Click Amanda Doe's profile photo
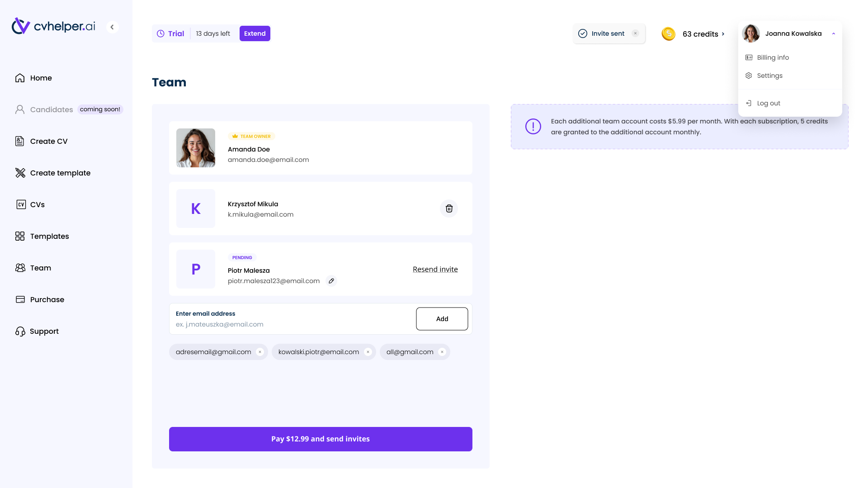 [x=196, y=148]
